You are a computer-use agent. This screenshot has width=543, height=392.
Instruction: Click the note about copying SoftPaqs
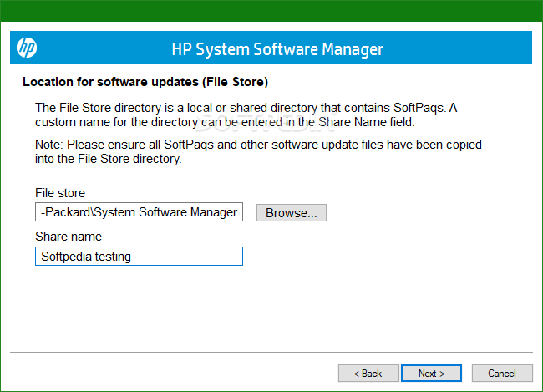[x=258, y=151]
